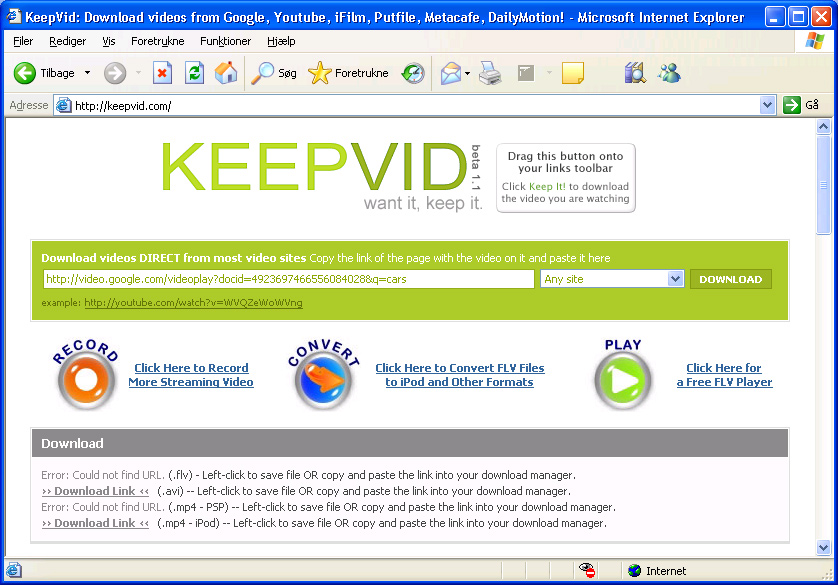Viewport: 838px width, 585px height.
Task: Click the Mail envelope icon
Action: click(451, 73)
